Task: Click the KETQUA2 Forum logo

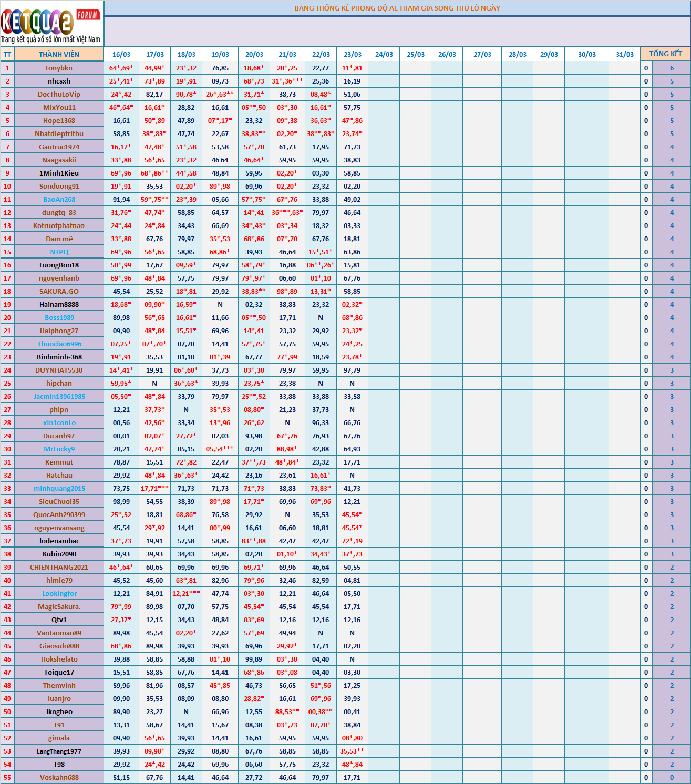Action: click(51, 24)
